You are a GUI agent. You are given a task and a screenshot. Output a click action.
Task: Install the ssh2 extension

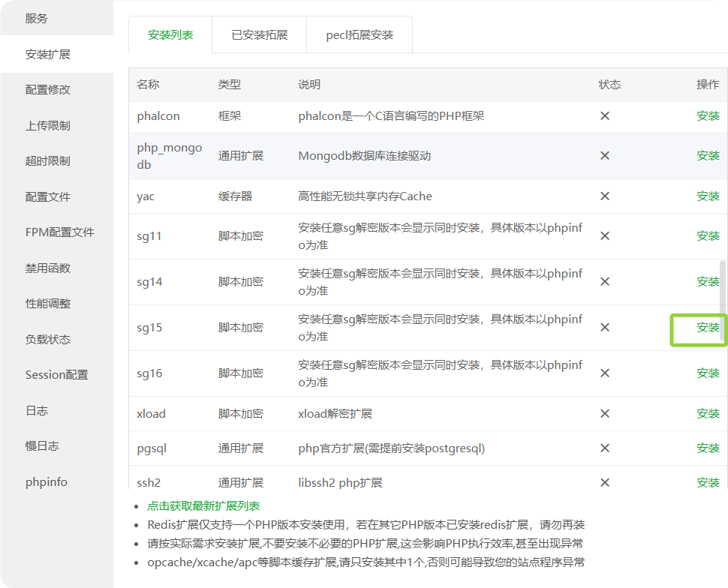(707, 482)
